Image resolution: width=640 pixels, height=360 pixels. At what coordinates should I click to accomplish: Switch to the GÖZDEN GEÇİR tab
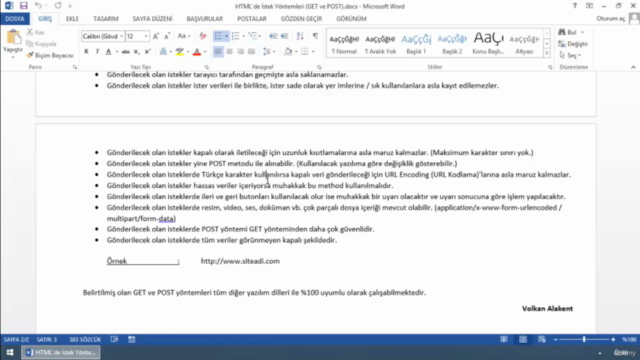301,19
